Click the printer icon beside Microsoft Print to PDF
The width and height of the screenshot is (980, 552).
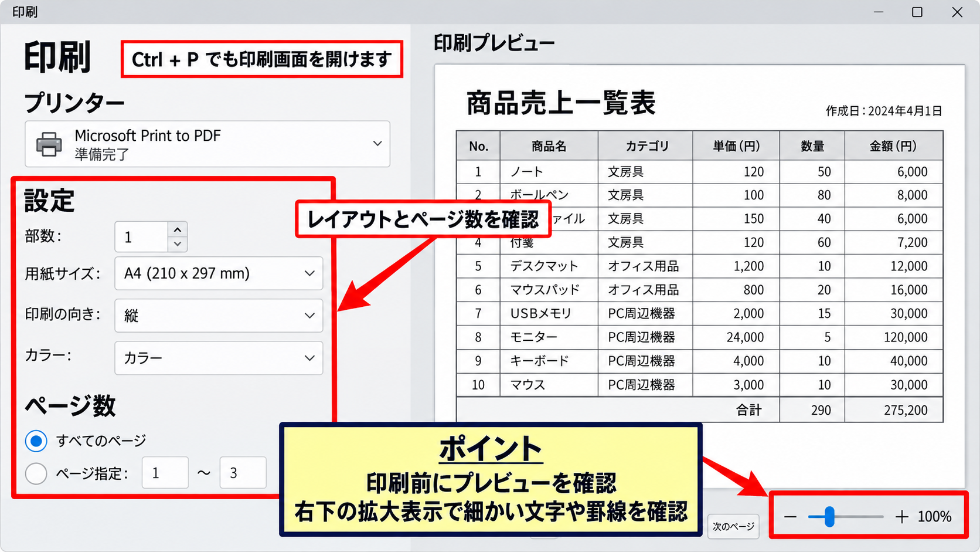(49, 144)
